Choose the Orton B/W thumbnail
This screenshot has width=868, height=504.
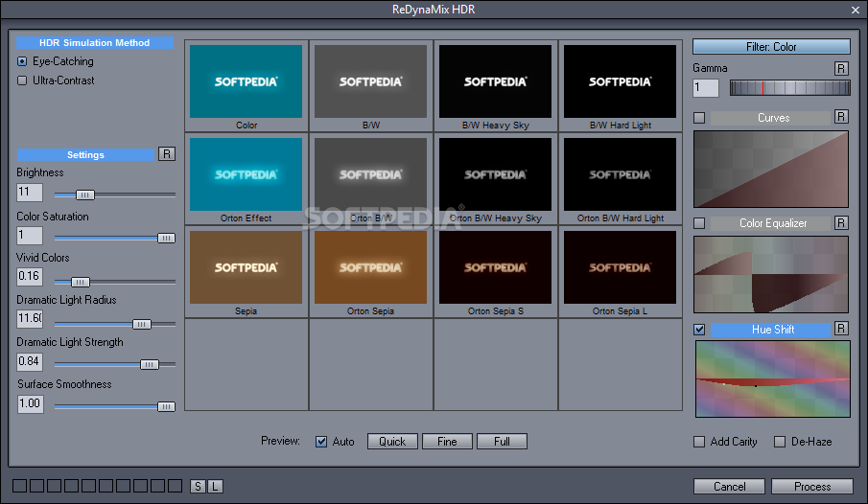click(370, 174)
